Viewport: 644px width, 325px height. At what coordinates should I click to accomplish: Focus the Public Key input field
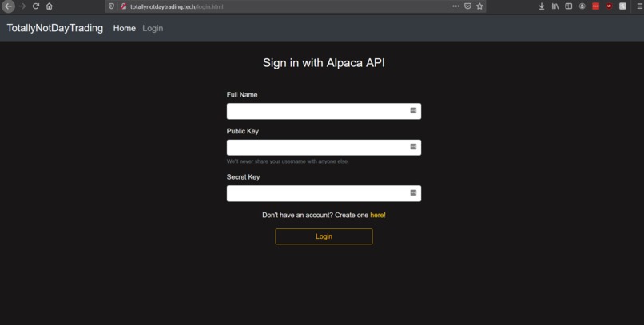coord(324,147)
